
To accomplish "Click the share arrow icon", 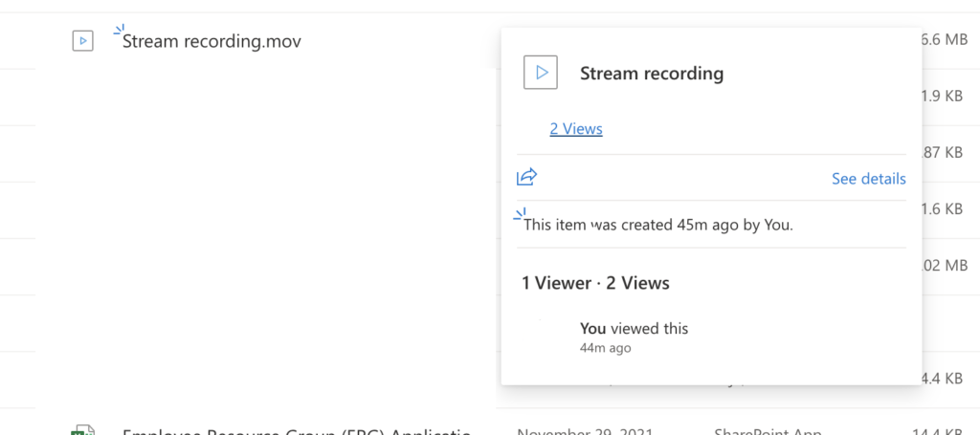I will pyautogui.click(x=527, y=177).
